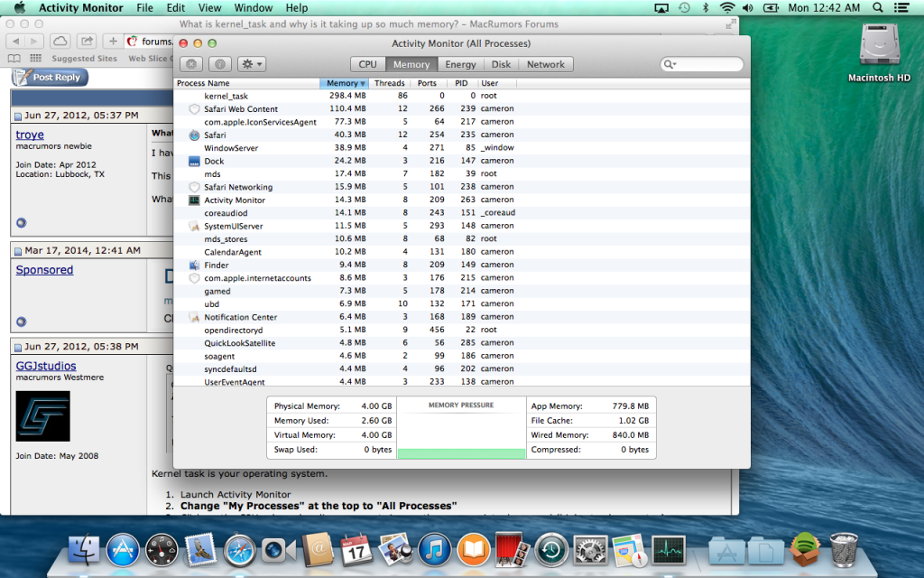924x578 pixels.
Task: Reverse sort via Memory column header
Action: pos(346,83)
